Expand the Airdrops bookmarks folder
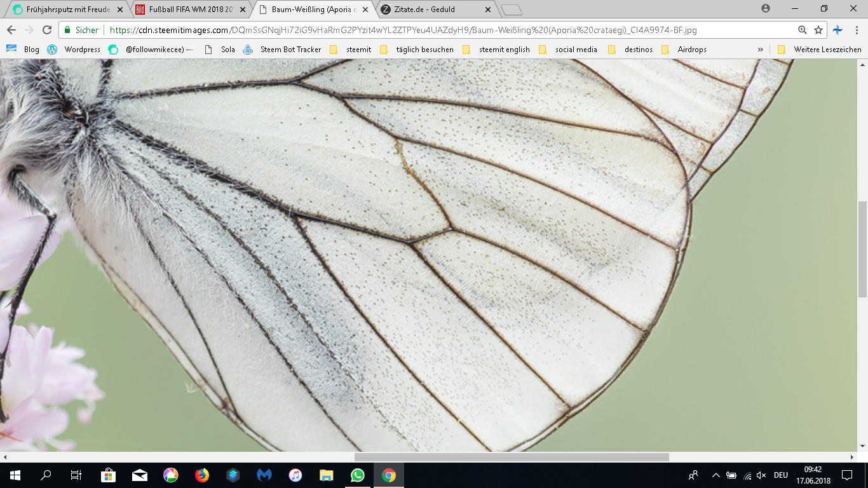The height and width of the screenshot is (488, 868). (x=684, y=49)
